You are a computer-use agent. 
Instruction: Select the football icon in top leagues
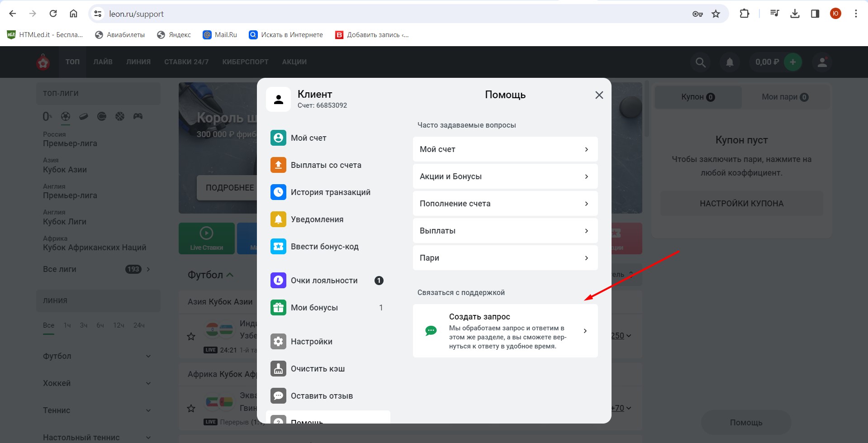tap(66, 117)
